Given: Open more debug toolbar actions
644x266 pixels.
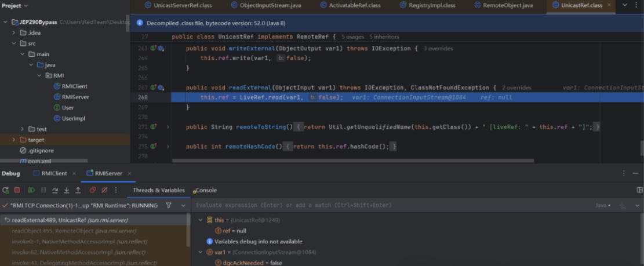Looking at the screenshot, I should coord(116,190).
